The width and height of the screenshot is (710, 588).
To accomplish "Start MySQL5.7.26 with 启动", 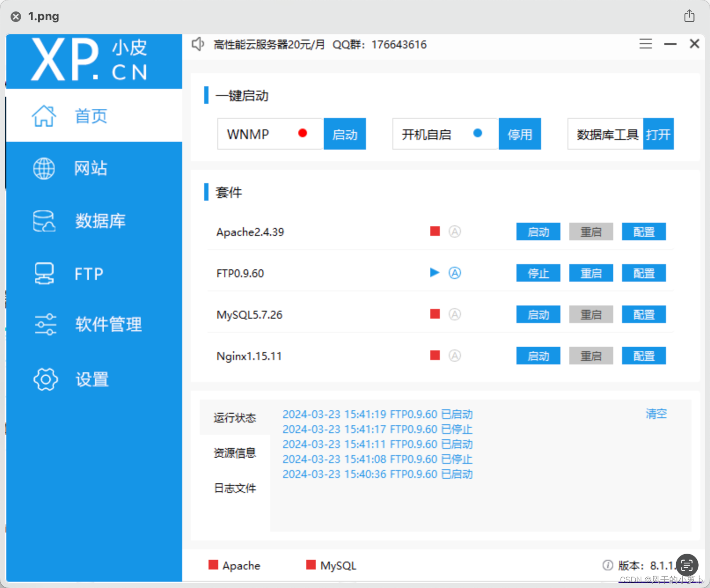I will click(x=538, y=314).
